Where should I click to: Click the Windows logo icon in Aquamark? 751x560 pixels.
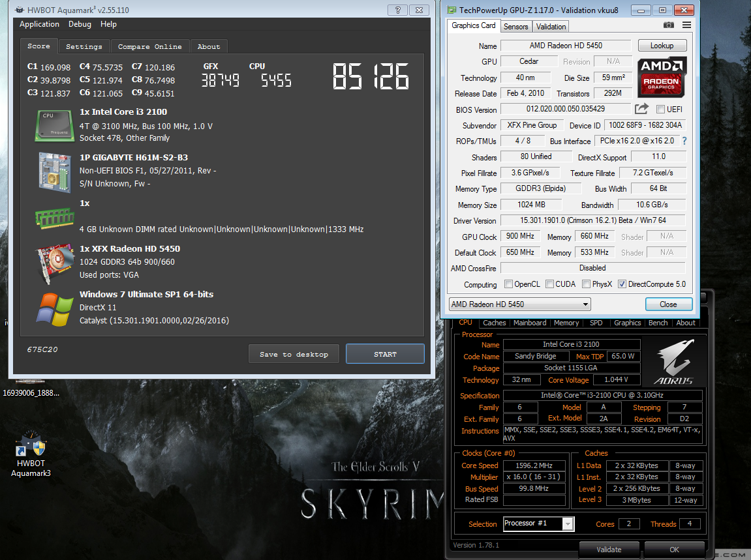point(55,309)
